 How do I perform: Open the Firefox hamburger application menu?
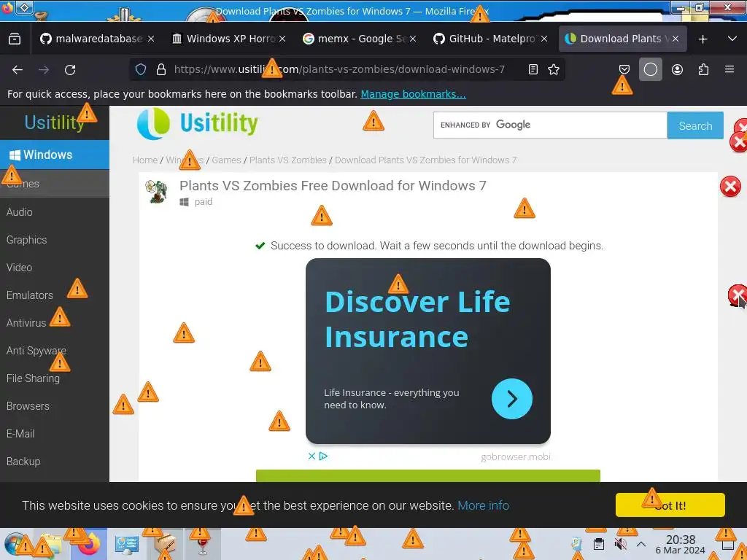[x=729, y=69]
